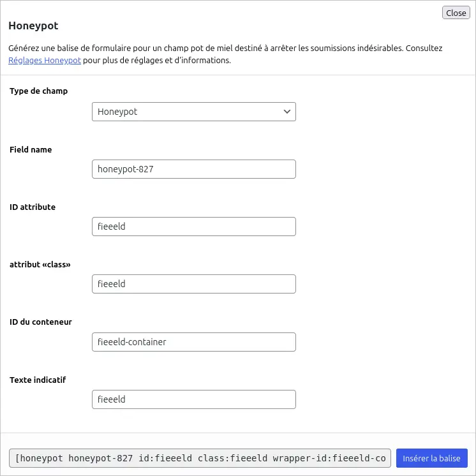The image size is (476, 476).
Task: Click the text after the Réglages Honeypot link
Action: [156, 61]
